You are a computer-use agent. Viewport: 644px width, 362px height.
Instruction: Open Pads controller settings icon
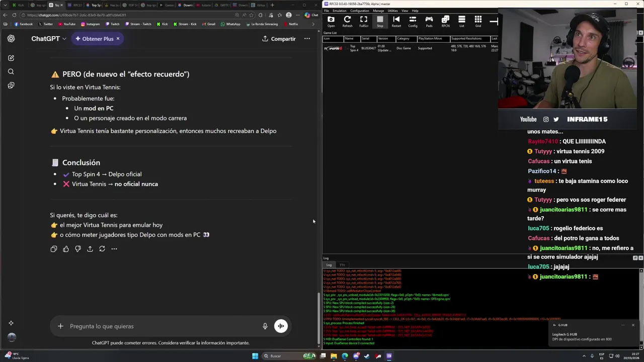[429, 22]
